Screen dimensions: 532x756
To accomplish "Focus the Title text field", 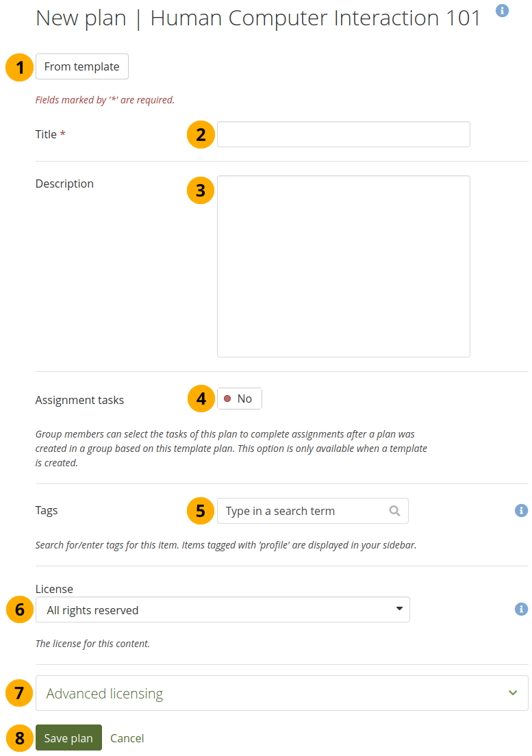I will [x=343, y=134].
